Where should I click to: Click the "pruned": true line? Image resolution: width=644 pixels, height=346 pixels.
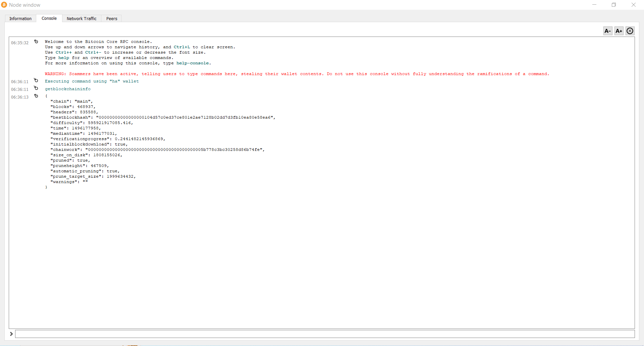point(70,160)
